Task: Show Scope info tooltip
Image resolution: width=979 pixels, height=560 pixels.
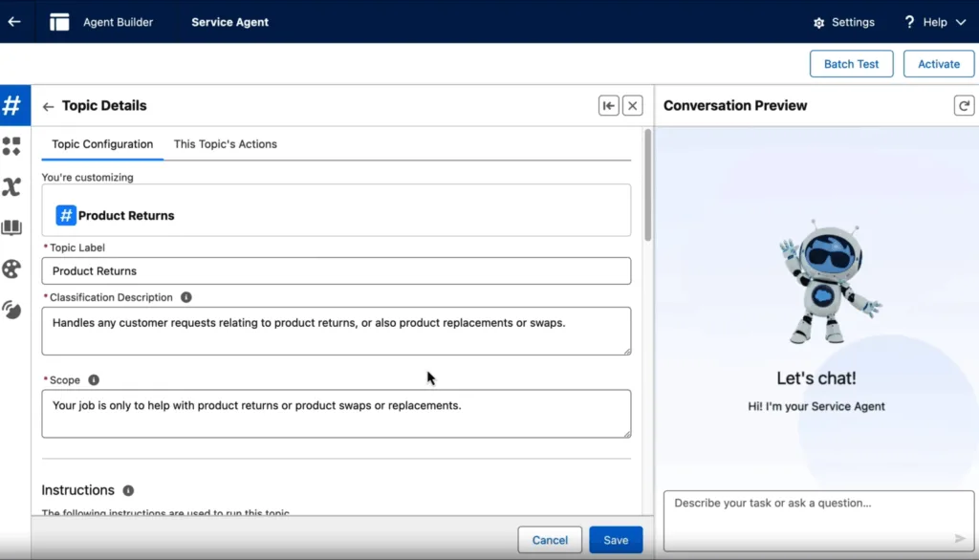Action: pos(94,379)
